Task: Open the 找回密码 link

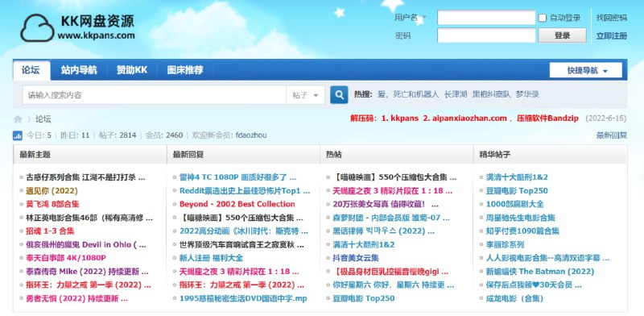Action: pyautogui.click(x=612, y=18)
